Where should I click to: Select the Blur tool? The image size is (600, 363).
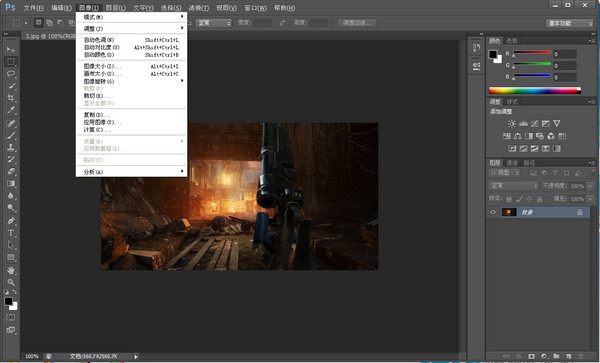click(11, 196)
